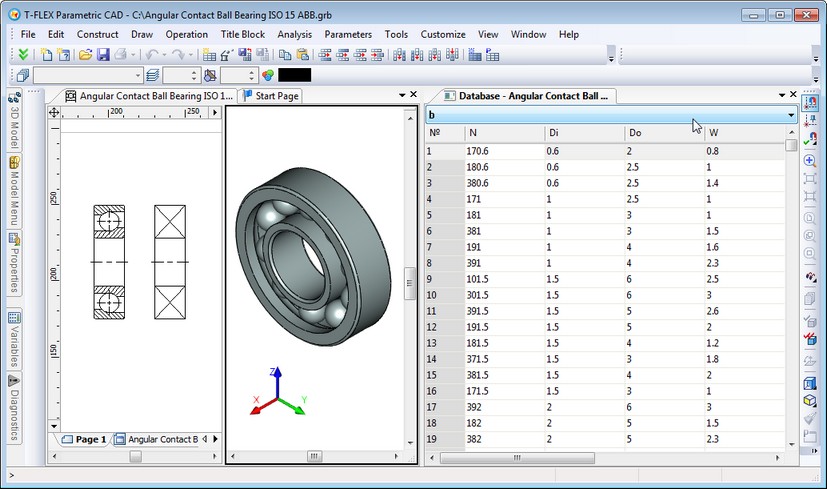Expand the database selector dropdown showing 'b'
This screenshot has width=827, height=489.
click(x=790, y=115)
